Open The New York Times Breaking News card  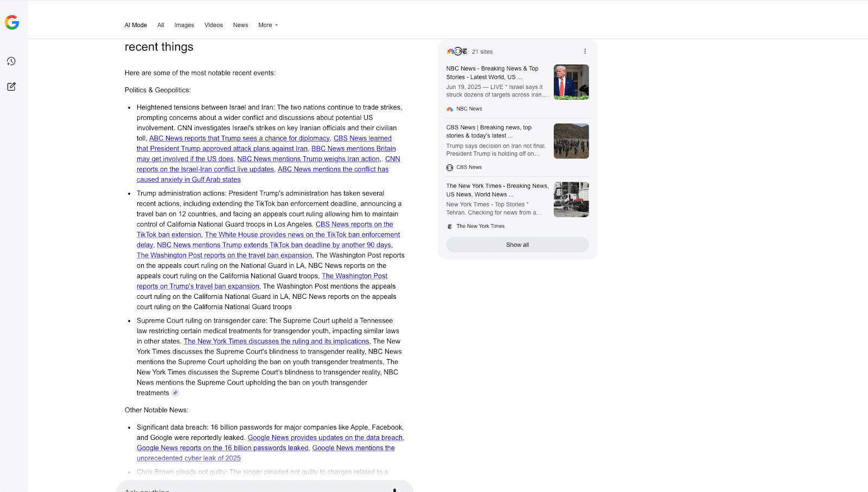point(518,206)
